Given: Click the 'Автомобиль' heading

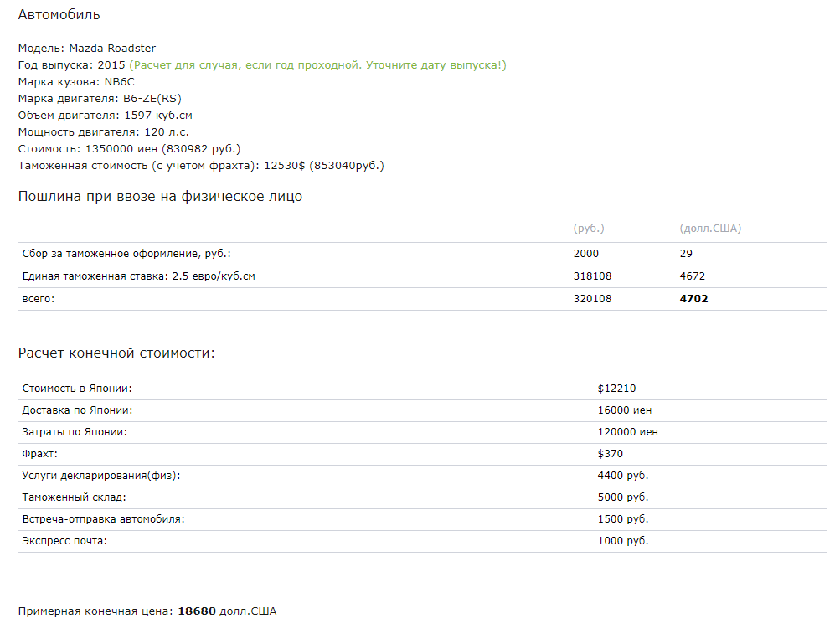Looking at the screenshot, I should click(59, 14).
